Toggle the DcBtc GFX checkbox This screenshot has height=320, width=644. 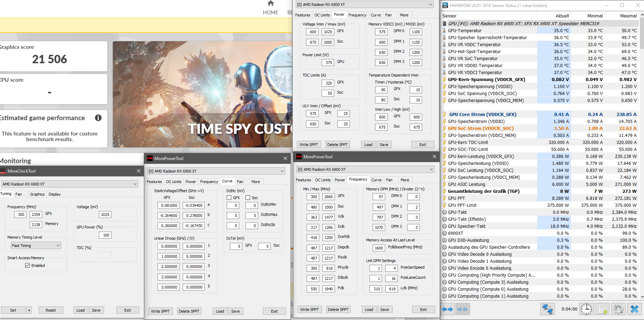[229, 198]
